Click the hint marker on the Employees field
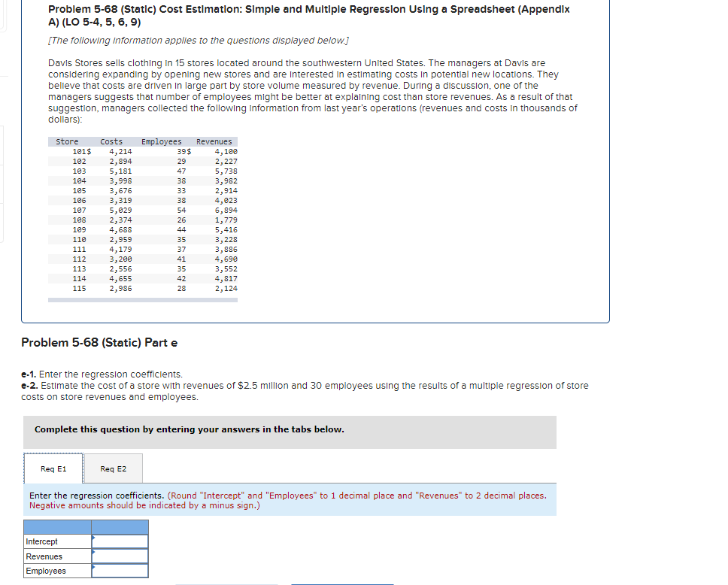The image size is (728, 585). pos(93,566)
